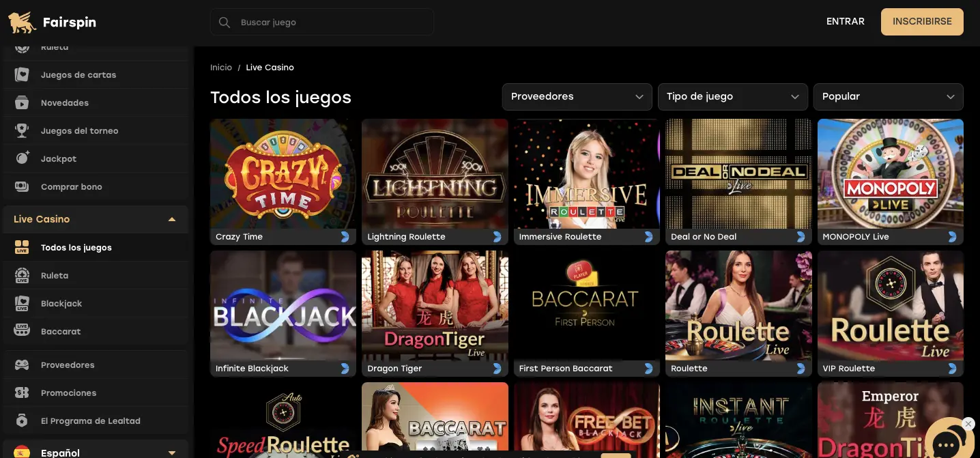Click the Proveedores gamepad icon
Viewport: 980px width, 458px height.
click(22, 365)
